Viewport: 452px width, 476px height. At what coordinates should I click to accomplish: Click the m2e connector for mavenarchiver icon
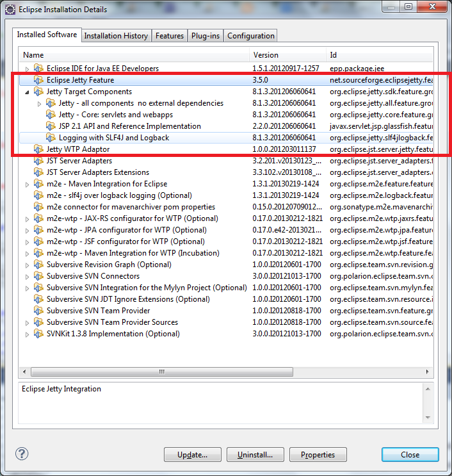tap(38, 207)
